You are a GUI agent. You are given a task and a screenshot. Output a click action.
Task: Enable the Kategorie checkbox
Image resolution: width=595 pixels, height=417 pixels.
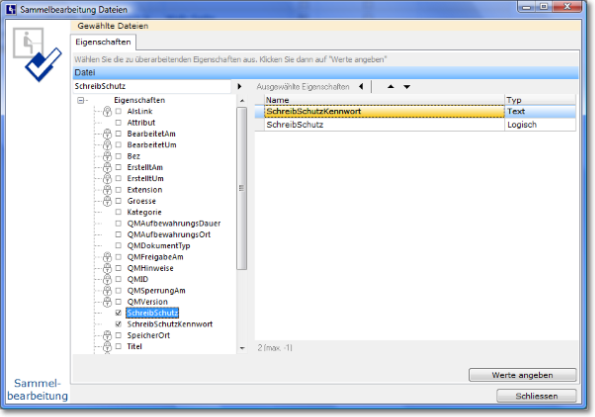pyautogui.click(x=118, y=212)
